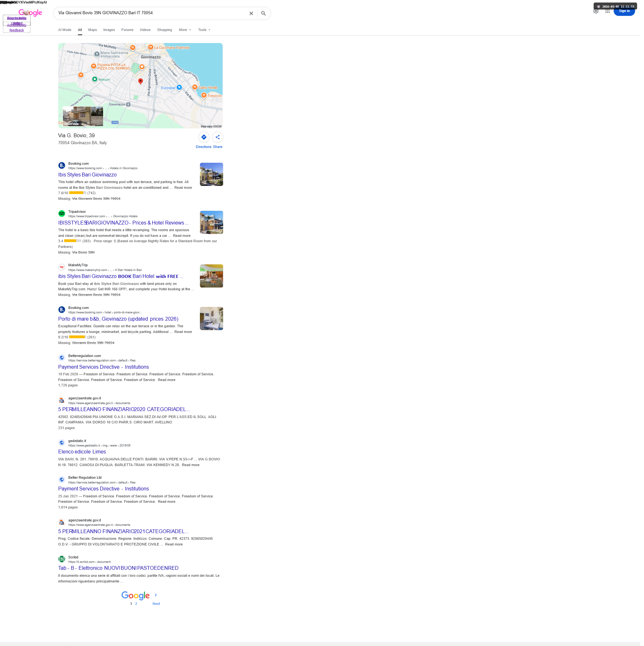This screenshot has height=646, width=644.
Task: Click the magnifying glass search icon
Action: point(265,13)
